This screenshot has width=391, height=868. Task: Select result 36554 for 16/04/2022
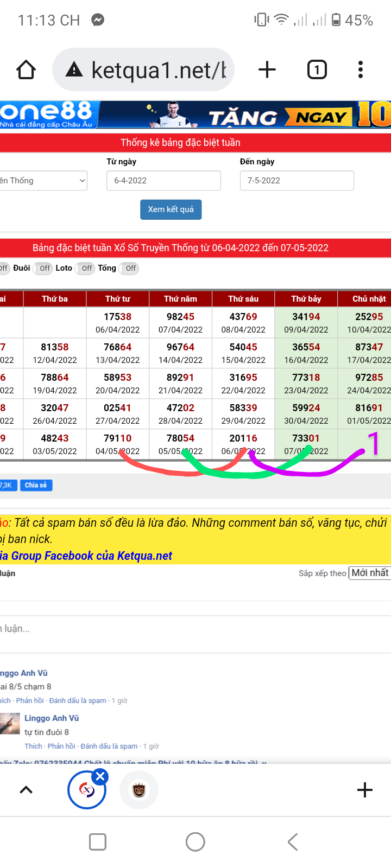[306, 347]
